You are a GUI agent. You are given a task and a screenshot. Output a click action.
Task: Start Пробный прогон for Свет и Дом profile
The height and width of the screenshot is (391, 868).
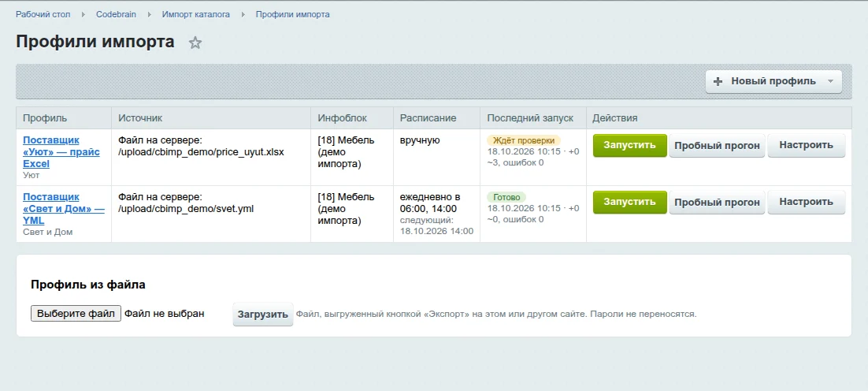[717, 203]
